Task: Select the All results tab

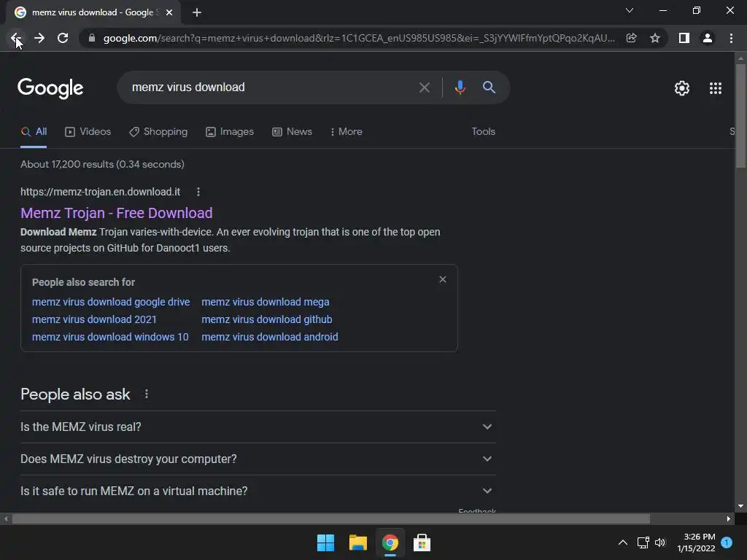Action: coord(34,132)
